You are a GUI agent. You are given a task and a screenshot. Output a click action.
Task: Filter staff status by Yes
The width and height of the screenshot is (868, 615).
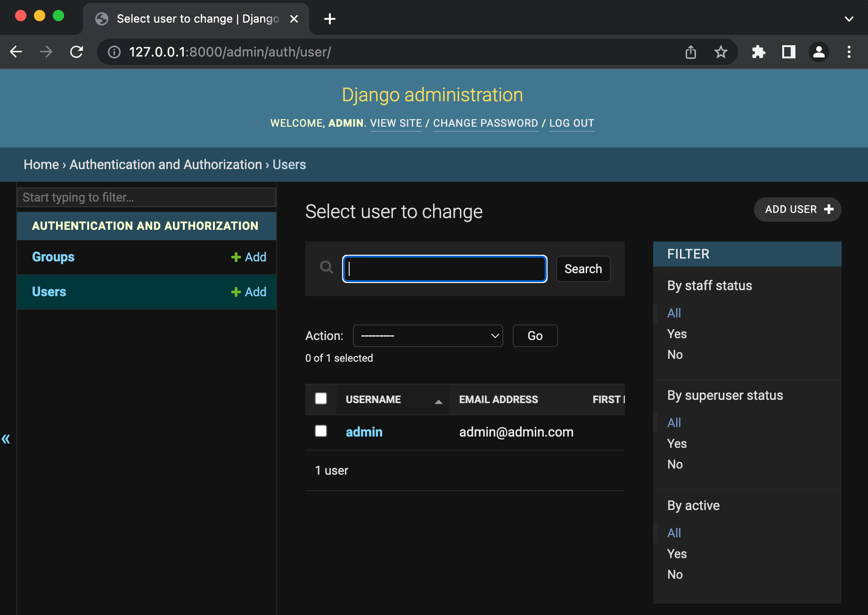pyautogui.click(x=677, y=334)
